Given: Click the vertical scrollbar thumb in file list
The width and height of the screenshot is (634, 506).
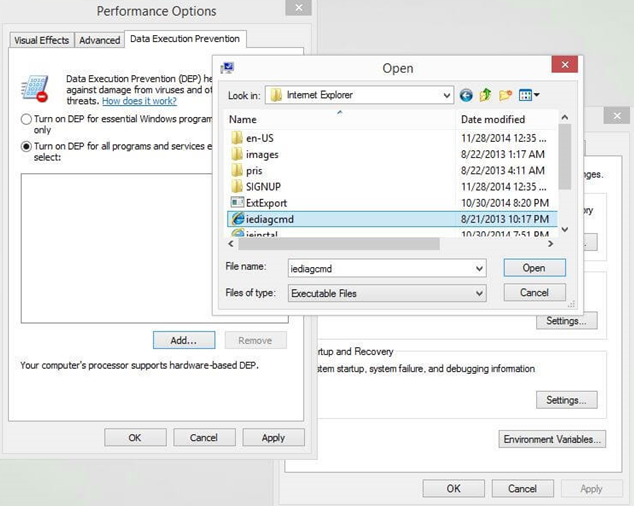Looking at the screenshot, I should (x=565, y=157).
